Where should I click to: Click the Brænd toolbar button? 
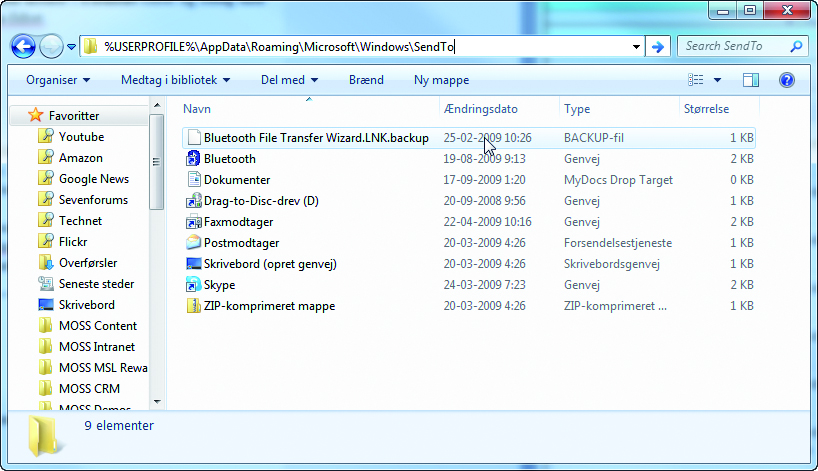tap(366, 80)
